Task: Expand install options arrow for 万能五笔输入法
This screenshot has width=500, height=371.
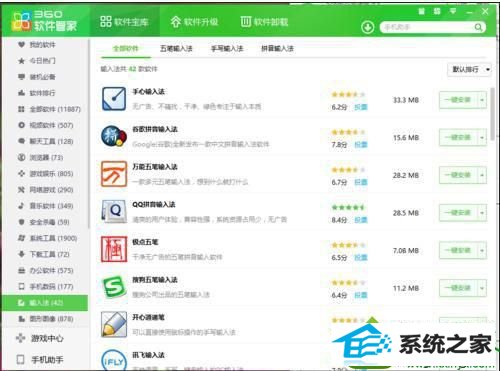Action: pos(482,175)
